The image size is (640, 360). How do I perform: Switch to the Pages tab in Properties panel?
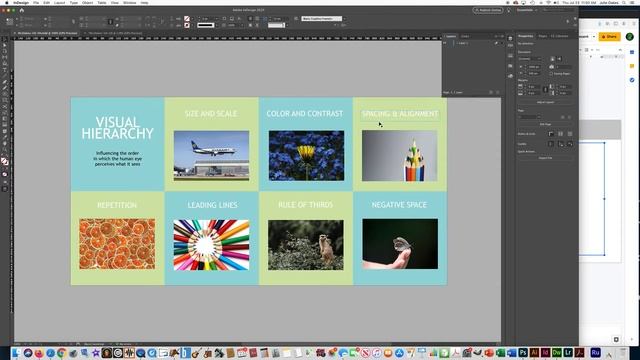pyautogui.click(x=542, y=36)
